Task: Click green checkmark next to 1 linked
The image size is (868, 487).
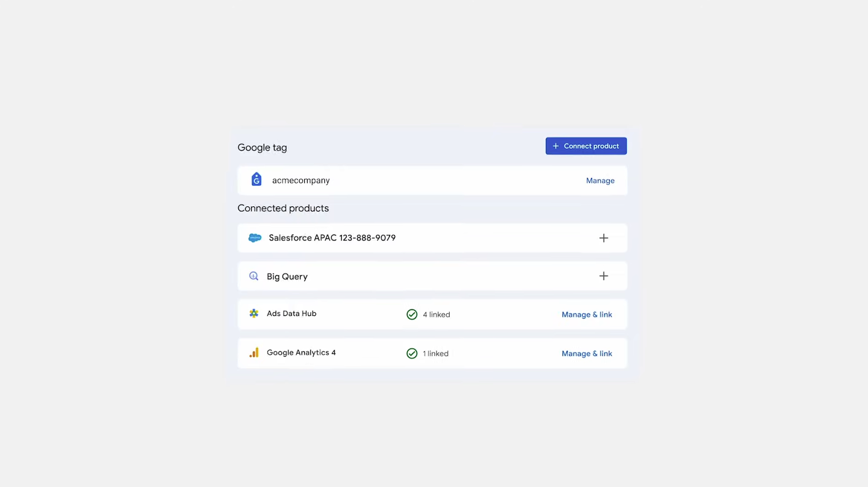Action: (x=412, y=353)
